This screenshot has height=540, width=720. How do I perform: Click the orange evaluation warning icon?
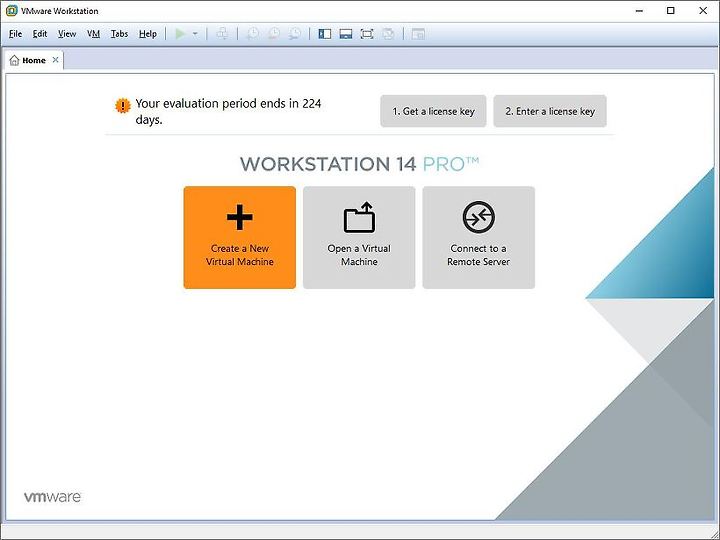(x=123, y=106)
